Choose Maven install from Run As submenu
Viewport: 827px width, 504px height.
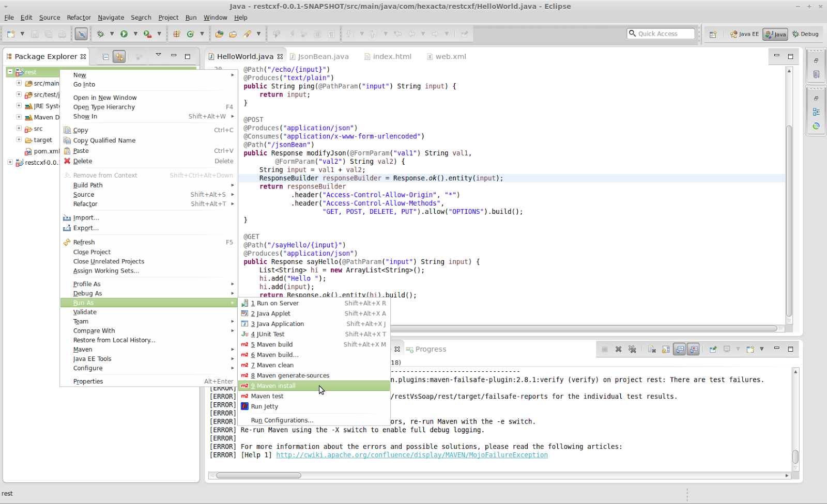(x=314, y=386)
